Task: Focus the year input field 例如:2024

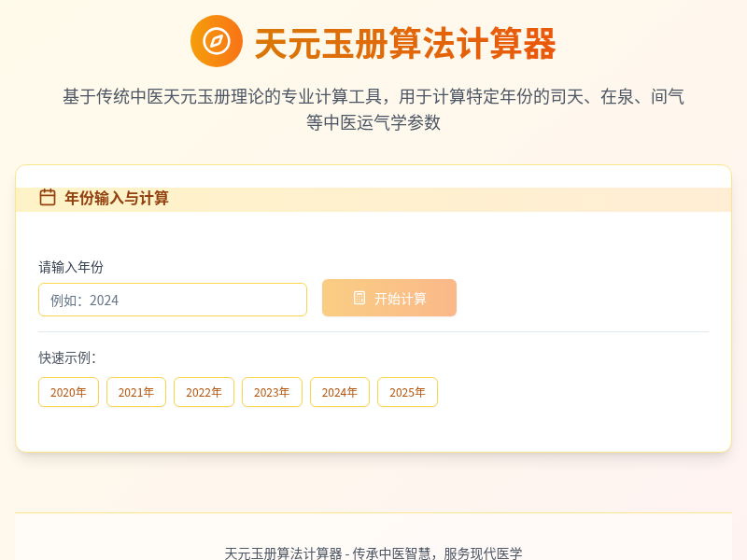Action: click(173, 300)
